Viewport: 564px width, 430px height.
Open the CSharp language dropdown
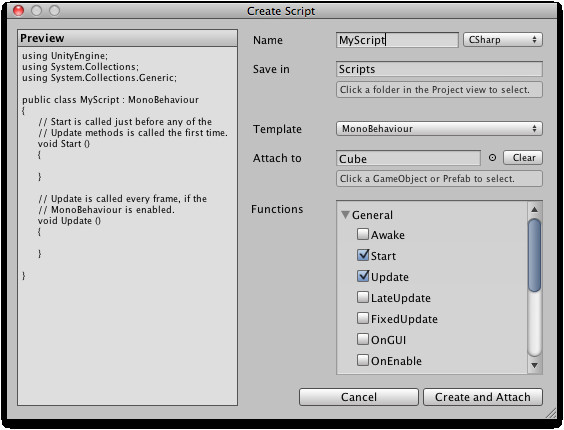[x=502, y=40]
